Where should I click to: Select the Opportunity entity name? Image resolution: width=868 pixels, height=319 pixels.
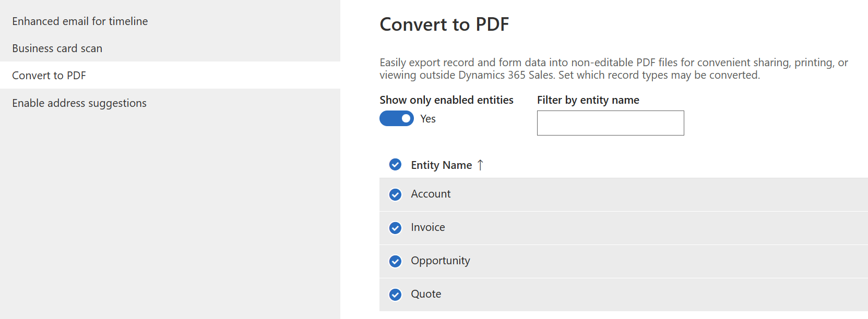click(441, 261)
